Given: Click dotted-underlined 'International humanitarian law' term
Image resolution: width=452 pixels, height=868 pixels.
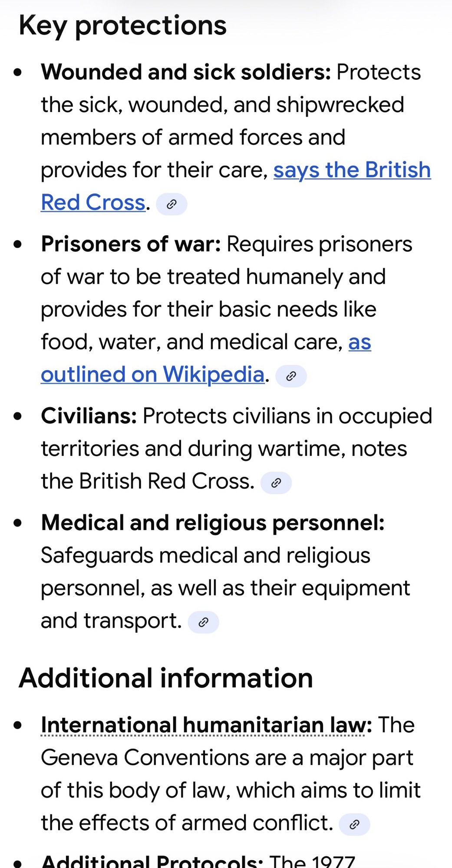Looking at the screenshot, I should tap(203, 725).
